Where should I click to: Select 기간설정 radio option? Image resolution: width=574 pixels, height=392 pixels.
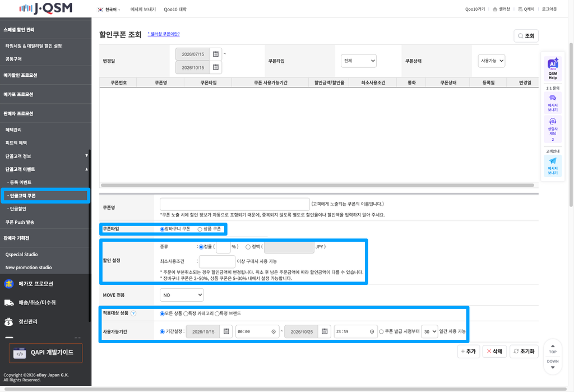coord(162,331)
